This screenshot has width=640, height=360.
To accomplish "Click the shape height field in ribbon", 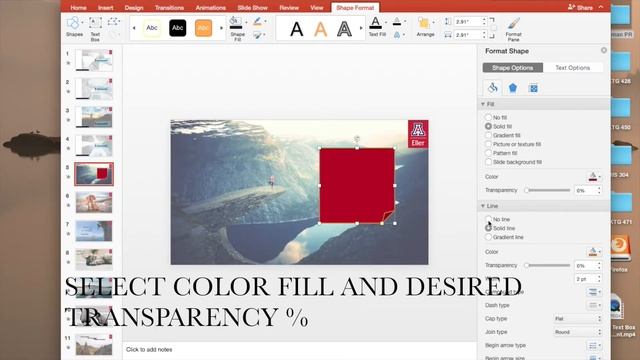I will coord(468,22).
